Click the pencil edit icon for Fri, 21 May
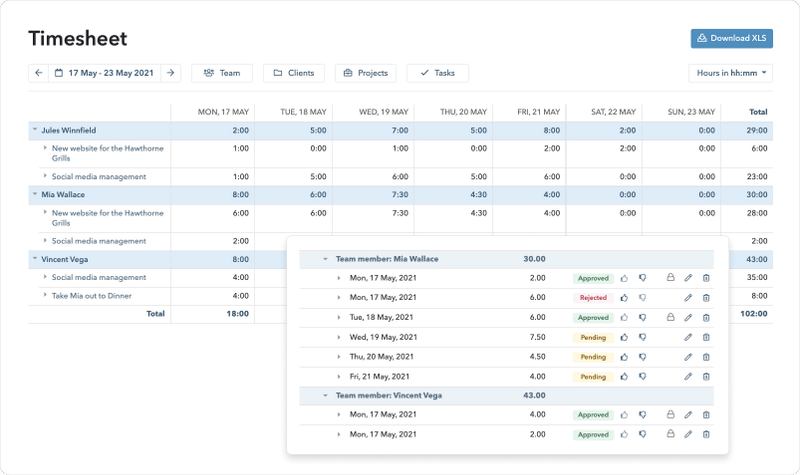The image size is (800, 475). tap(688, 377)
